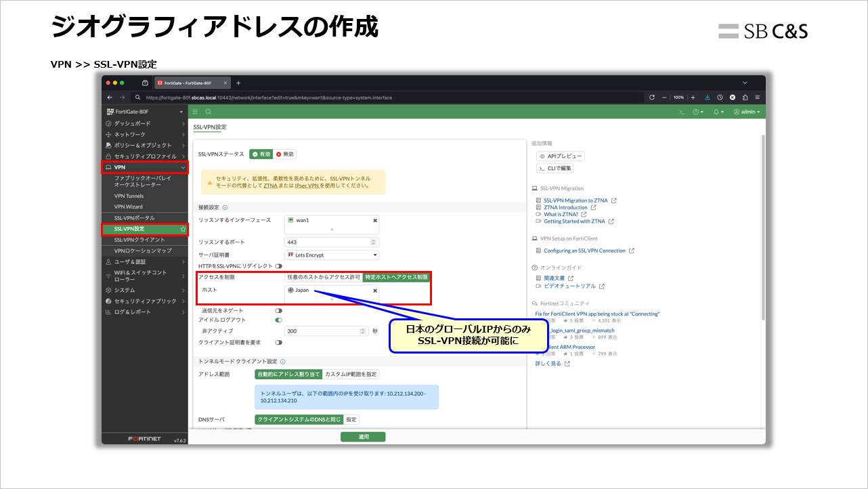The width and height of the screenshot is (868, 489).
Task: Click the FortiGate search magnifier icon
Action: [x=209, y=112]
